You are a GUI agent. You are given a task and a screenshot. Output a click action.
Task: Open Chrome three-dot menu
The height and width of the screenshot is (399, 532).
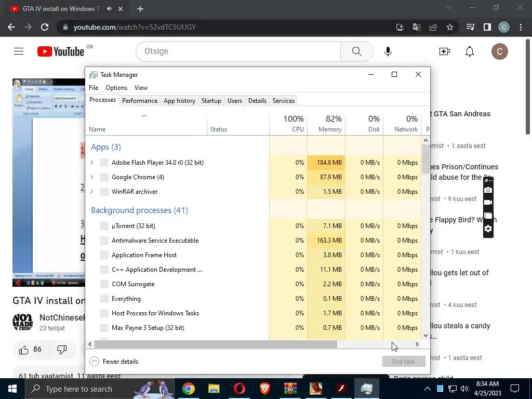(x=521, y=27)
